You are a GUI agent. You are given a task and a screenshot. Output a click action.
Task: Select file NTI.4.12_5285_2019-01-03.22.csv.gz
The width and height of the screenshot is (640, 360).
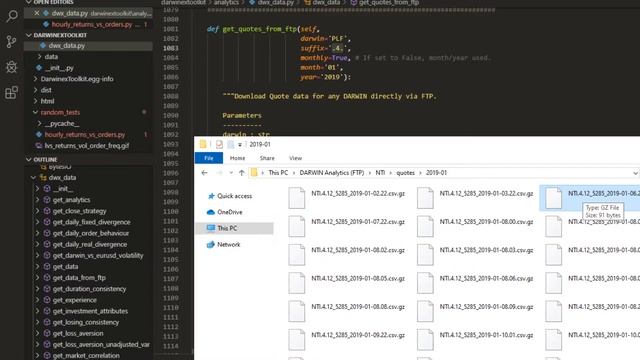pyautogui.click(x=476, y=198)
